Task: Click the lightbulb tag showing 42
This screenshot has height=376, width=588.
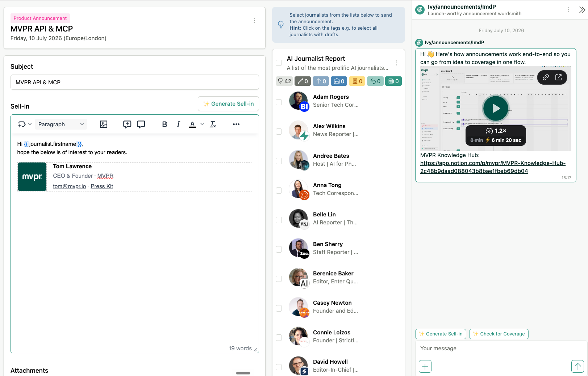Action: click(284, 81)
